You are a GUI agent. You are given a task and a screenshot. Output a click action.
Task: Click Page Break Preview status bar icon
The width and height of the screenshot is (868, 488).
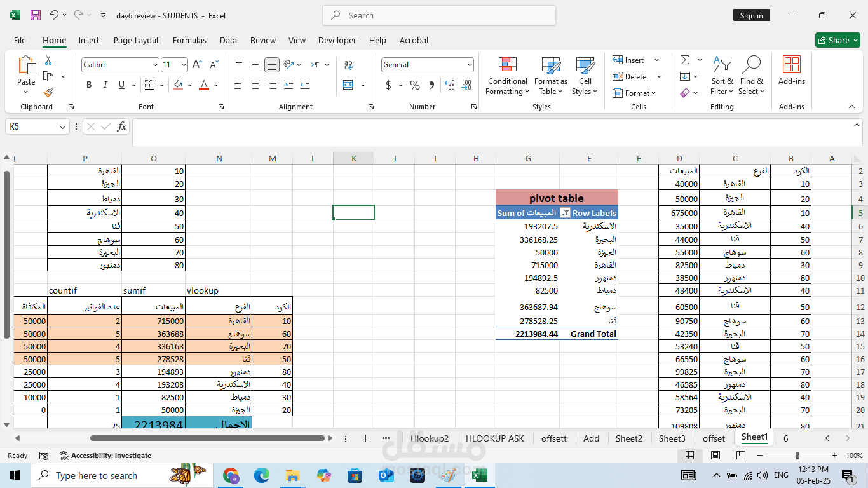coord(741,456)
